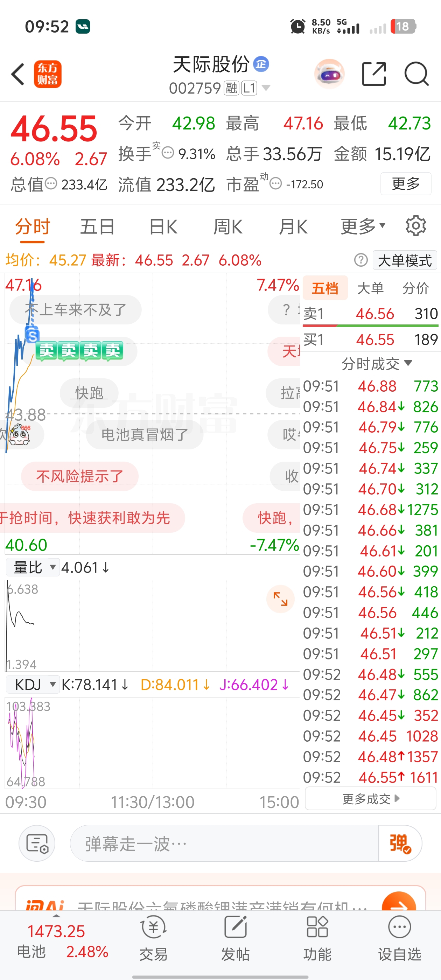Open the search magnifier icon

pyautogui.click(x=416, y=74)
